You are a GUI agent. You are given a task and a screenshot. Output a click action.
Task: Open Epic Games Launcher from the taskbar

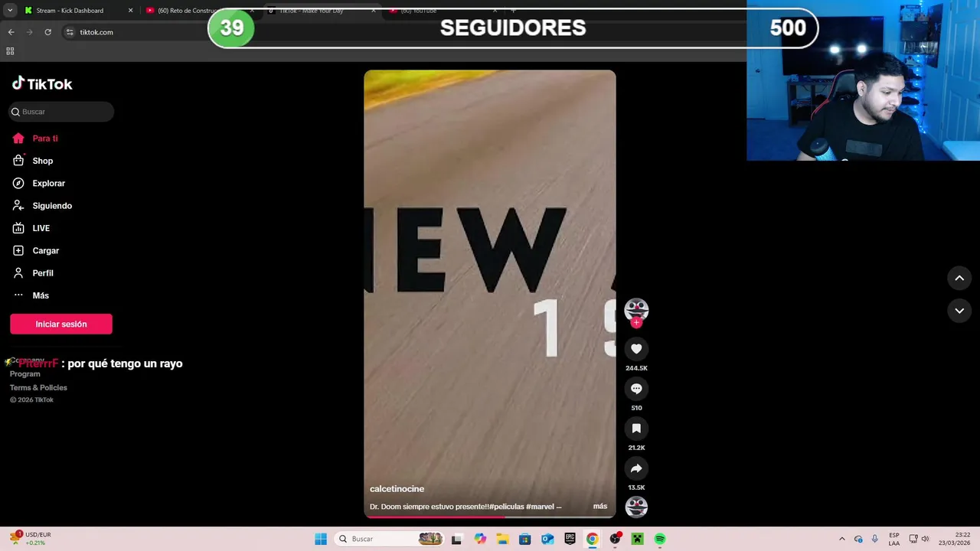(x=570, y=539)
